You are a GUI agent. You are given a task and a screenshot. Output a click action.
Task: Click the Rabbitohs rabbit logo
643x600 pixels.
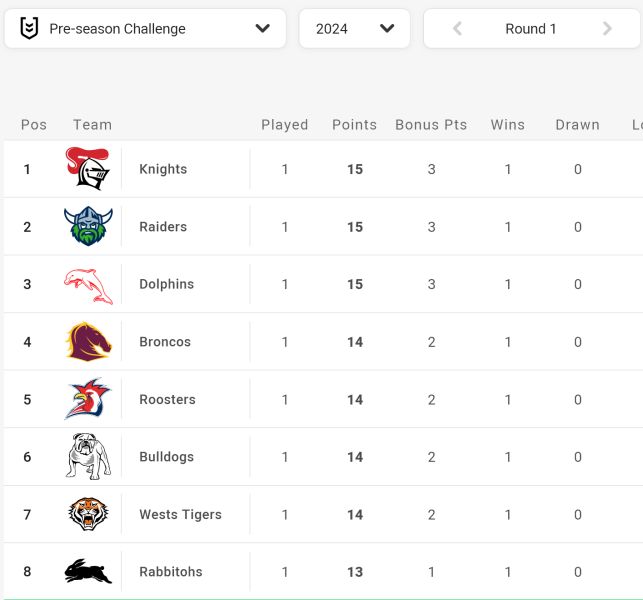coord(88,571)
